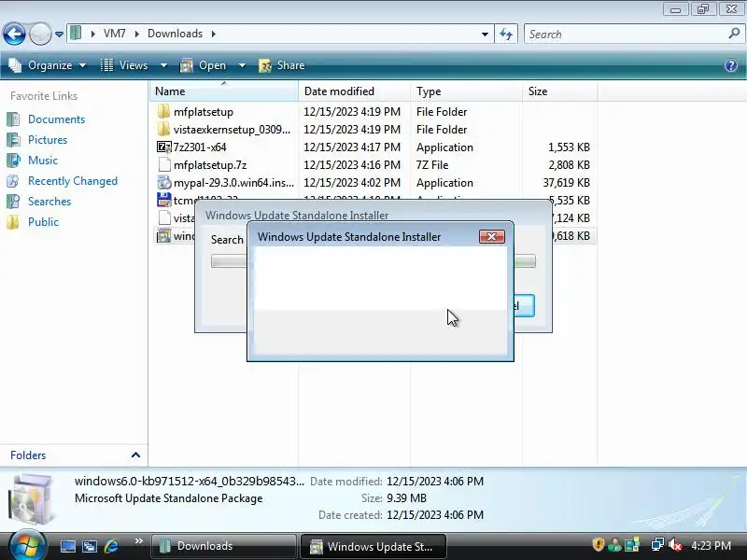Screen dimensions: 747x560
Task: Expand the arrow between VM7 and Downloads
Action: click(136, 34)
